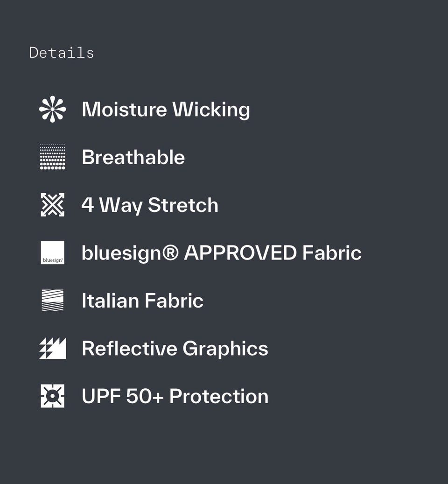Click the Breathable dotted pattern icon
Image resolution: width=448 pixels, height=484 pixels.
pos(52,157)
